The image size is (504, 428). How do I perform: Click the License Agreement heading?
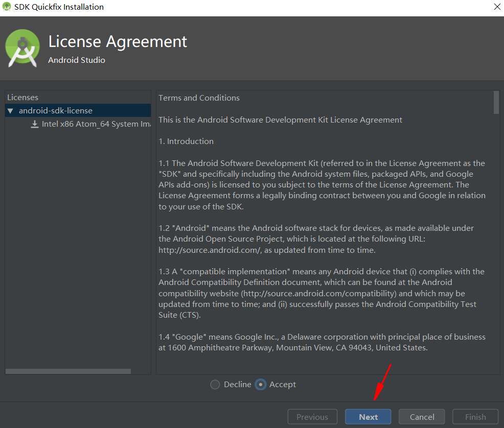click(x=118, y=42)
